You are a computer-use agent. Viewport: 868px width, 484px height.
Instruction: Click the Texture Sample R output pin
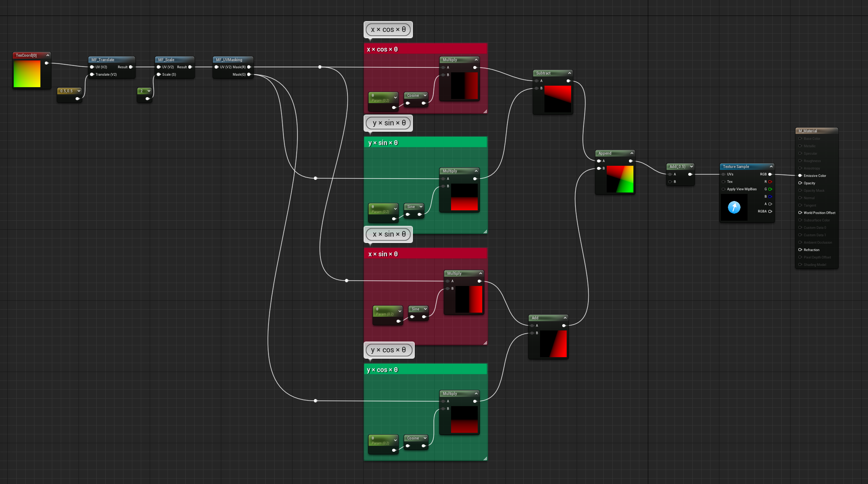point(770,182)
